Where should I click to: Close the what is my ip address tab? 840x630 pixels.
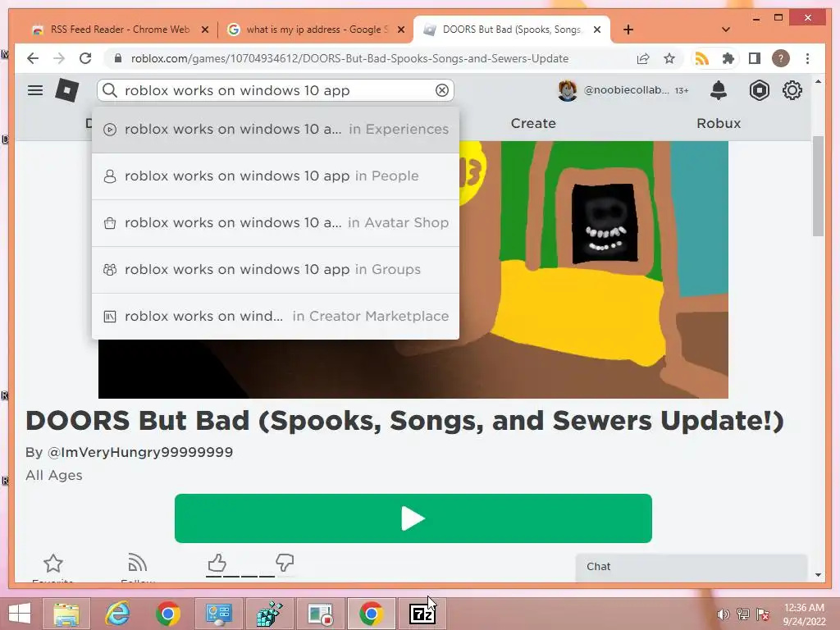400,30
